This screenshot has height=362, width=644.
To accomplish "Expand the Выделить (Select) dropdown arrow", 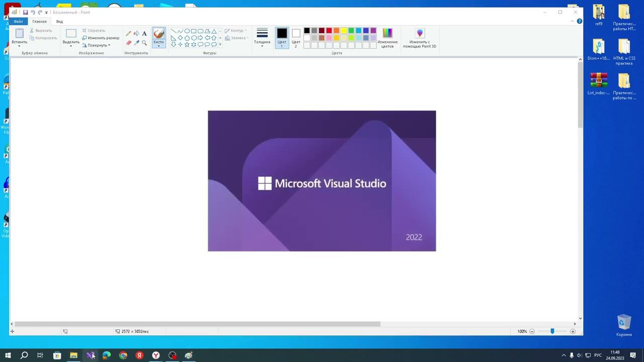I will [71, 46].
